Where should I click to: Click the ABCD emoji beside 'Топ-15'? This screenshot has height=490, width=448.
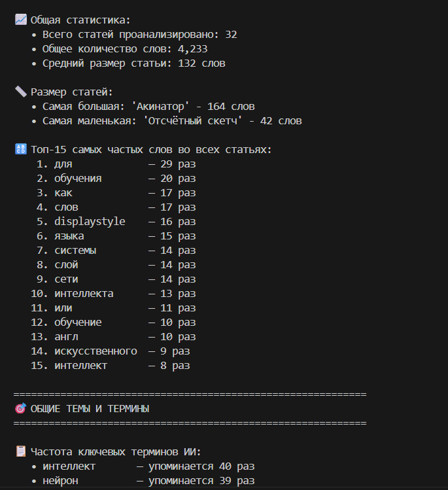20,150
